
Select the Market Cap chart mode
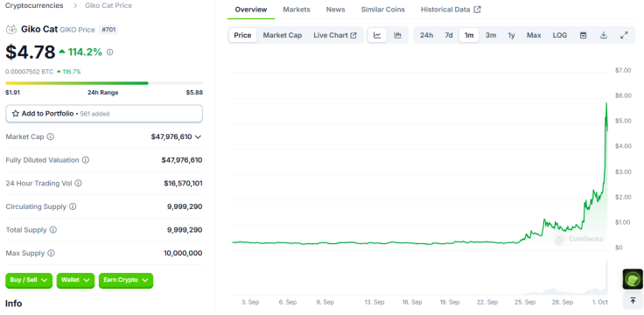tap(283, 35)
